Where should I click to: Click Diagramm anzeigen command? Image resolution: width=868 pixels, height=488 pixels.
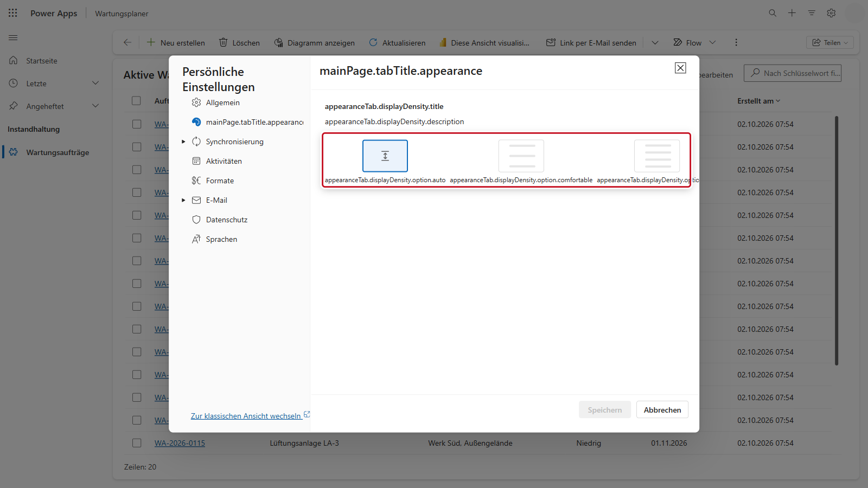coord(315,42)
